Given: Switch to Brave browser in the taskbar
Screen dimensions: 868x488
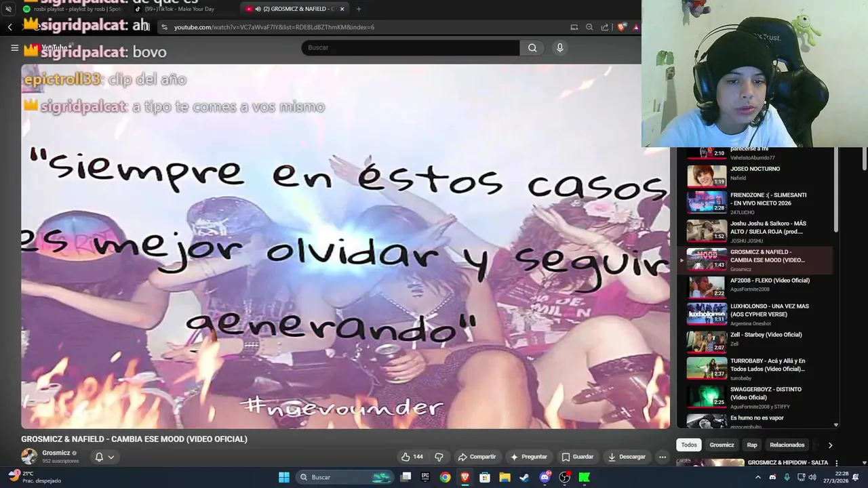Looking at the screenshot, I should click(x=465, y=477).
